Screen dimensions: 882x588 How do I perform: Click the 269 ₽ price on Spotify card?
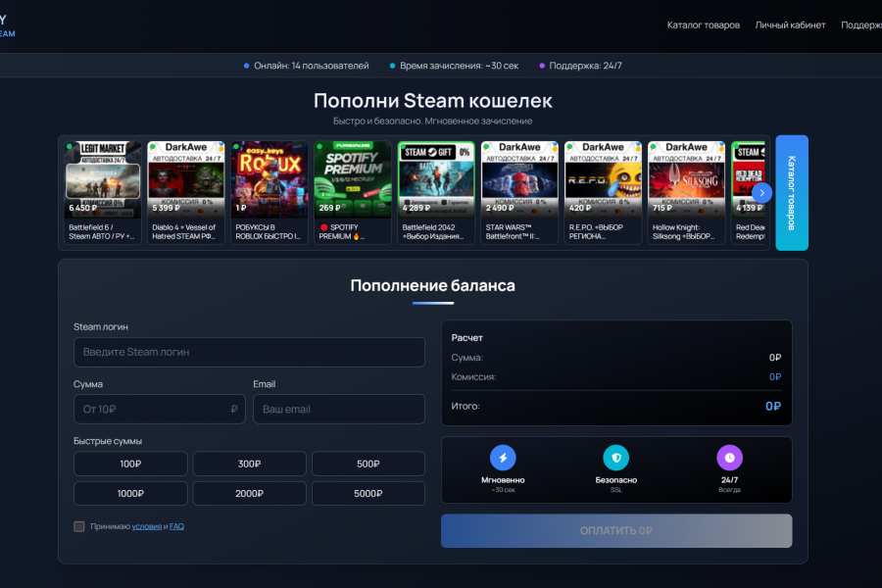coord(329,208)
